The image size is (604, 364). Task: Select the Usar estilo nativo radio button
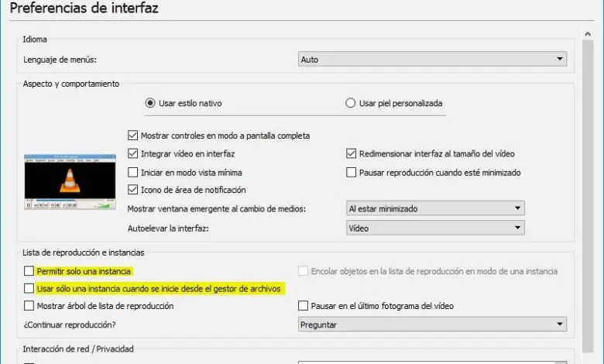click(150, 103)
